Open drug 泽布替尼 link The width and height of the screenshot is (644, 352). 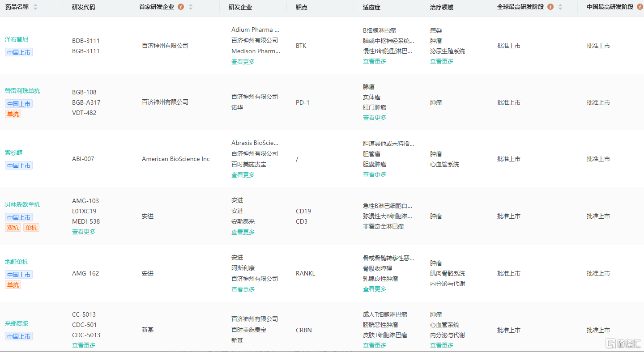(17, 39)
